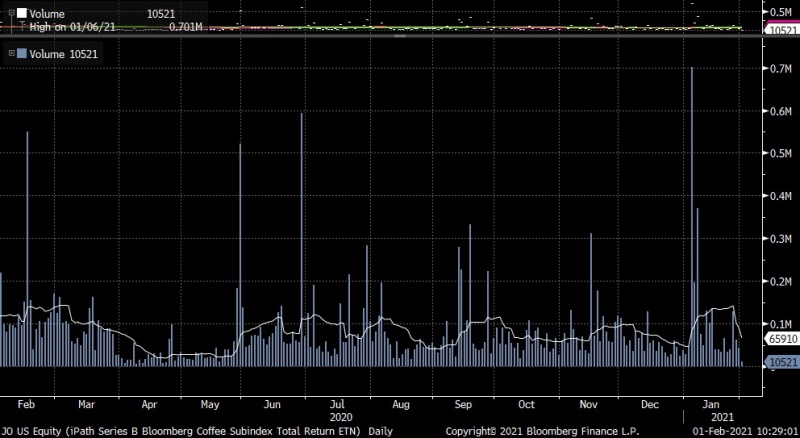The height and width of the screenshot is (438, 800).
Task: Grab the horizontal panel divider handle
Action: [x=400, y=36]
